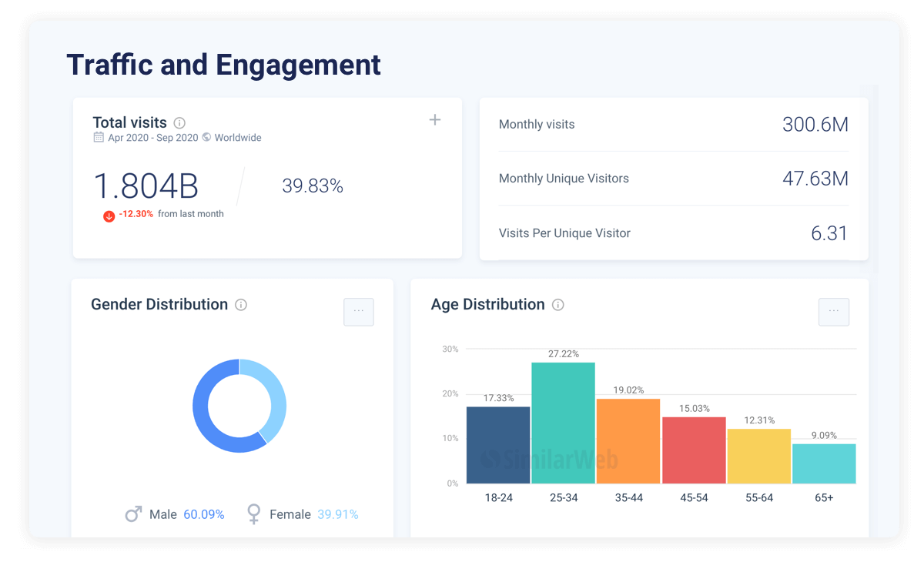Viewport: 924px width, 562px height.
Task: Click the Worldwide region label
Action: pyautogui.click(x=238, y=138)
